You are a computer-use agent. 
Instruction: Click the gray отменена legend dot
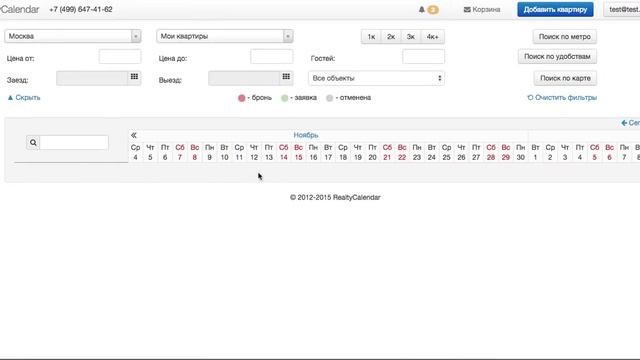pos(330,98)
